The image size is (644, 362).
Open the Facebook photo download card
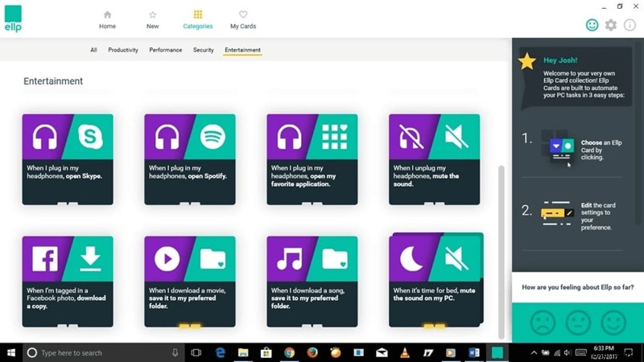click(68, 282)
